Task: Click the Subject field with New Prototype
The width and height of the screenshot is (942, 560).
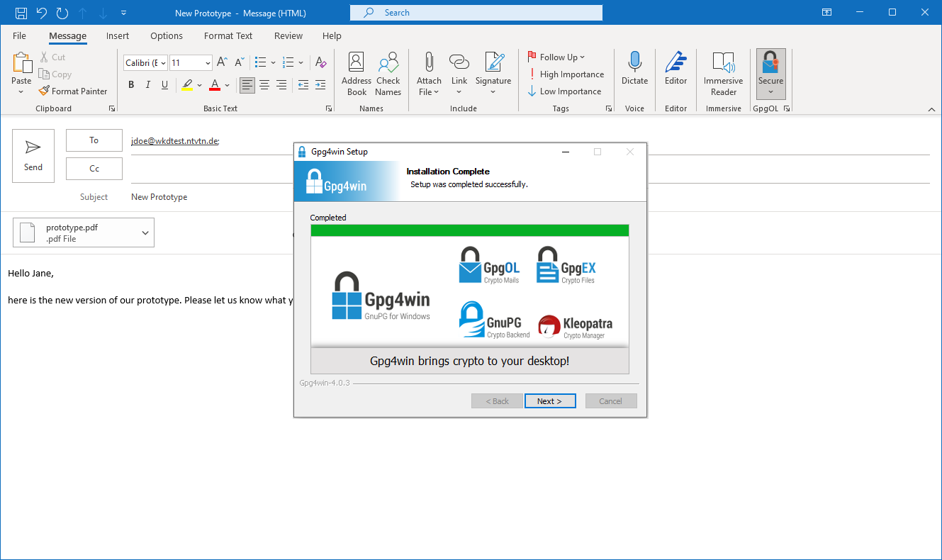Action: click(x=159, y=197)
